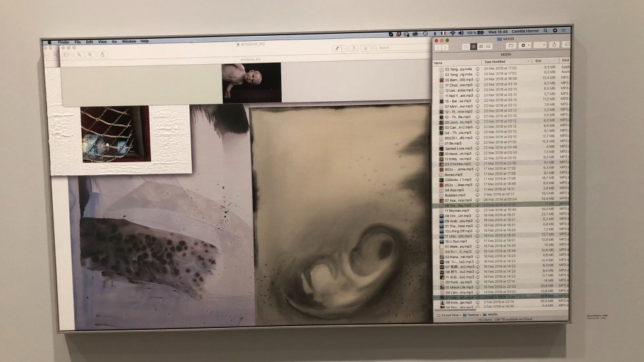644x362 pixels.
Task: Click the baby photo thumbnail in Preview
Action: (252, 82)
